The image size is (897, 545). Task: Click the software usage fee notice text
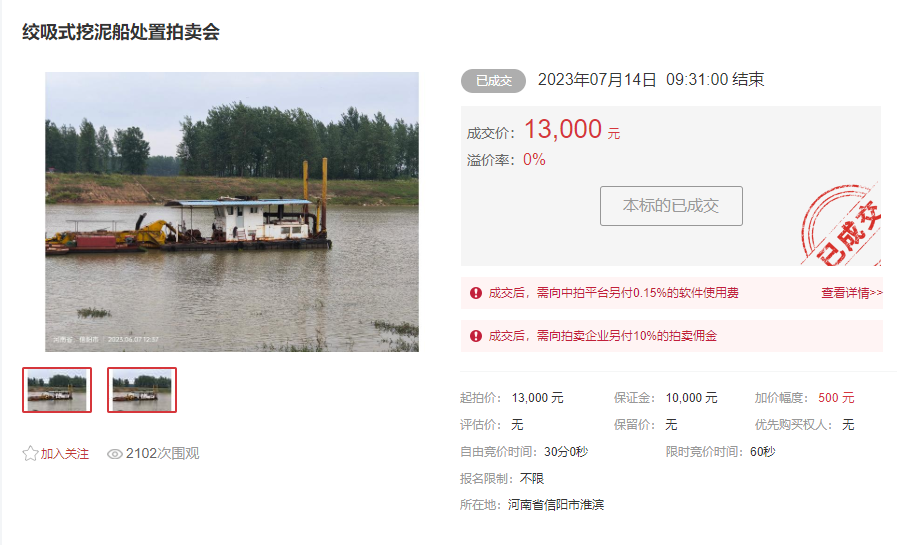click(x=613, y=293)
